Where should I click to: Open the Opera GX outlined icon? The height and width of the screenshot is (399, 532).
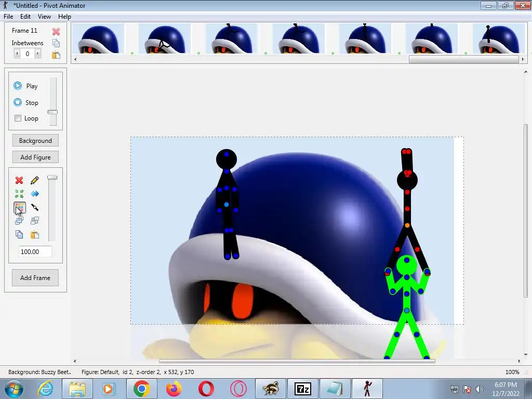(238, 389)
